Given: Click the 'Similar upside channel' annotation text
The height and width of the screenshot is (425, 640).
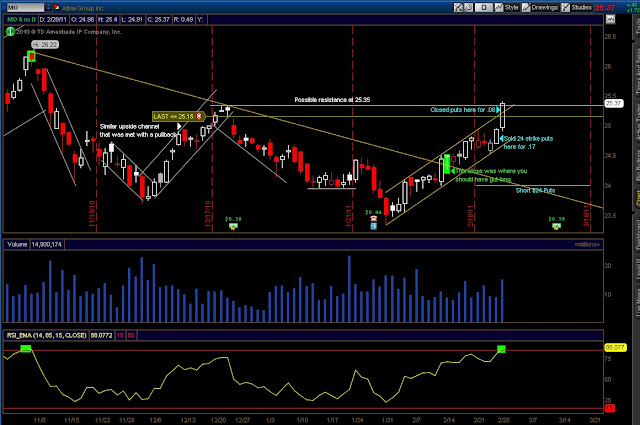Looking at the screenshot, I should (129, 127).
